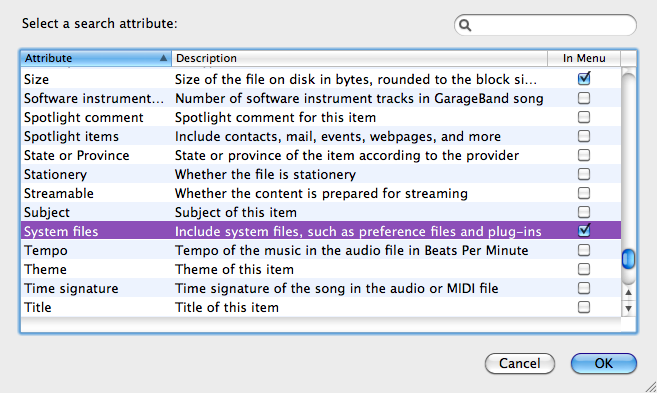Screen dimensions: 657x393
Task: Uncheck the Size In Menu checkbox
Action: click(x=584, y=78)
